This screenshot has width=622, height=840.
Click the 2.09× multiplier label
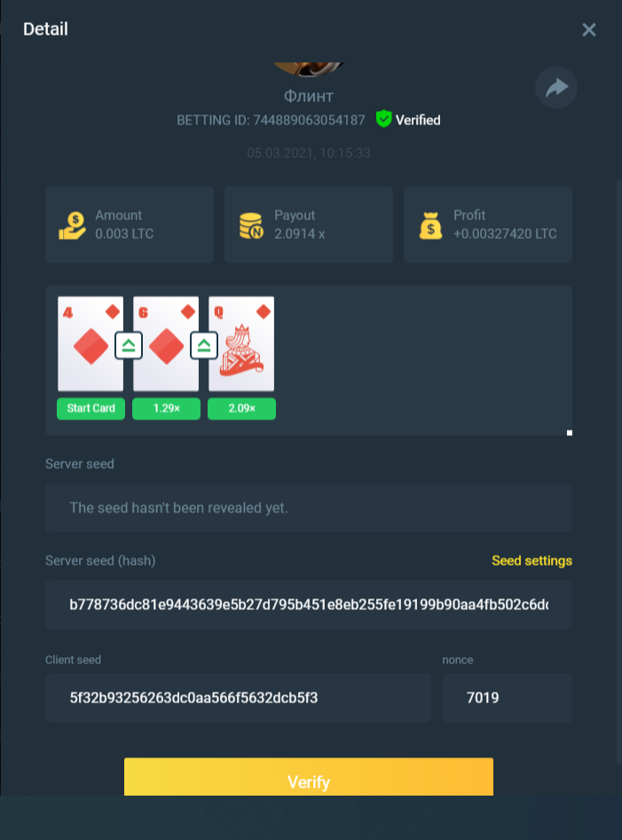(x=242, y=408)
